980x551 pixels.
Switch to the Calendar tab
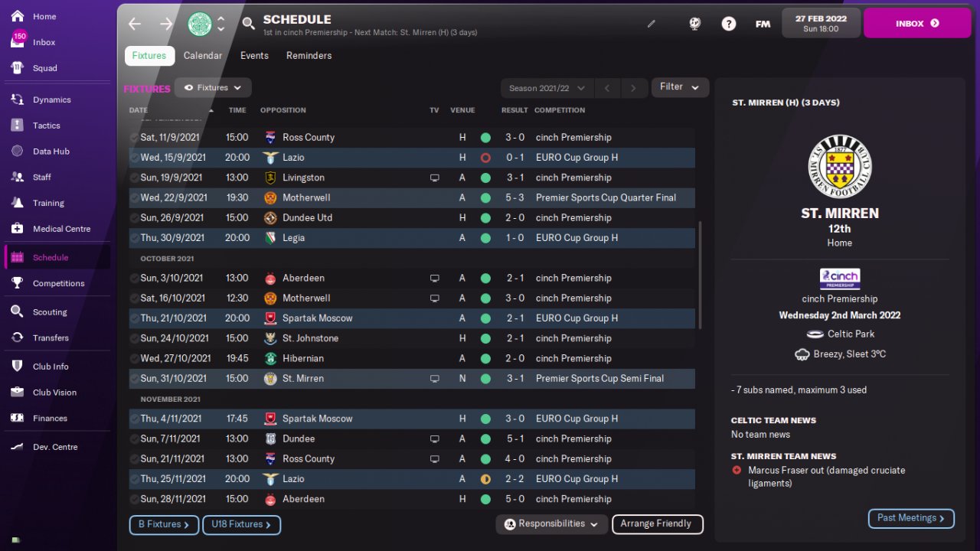coord(203,56)
